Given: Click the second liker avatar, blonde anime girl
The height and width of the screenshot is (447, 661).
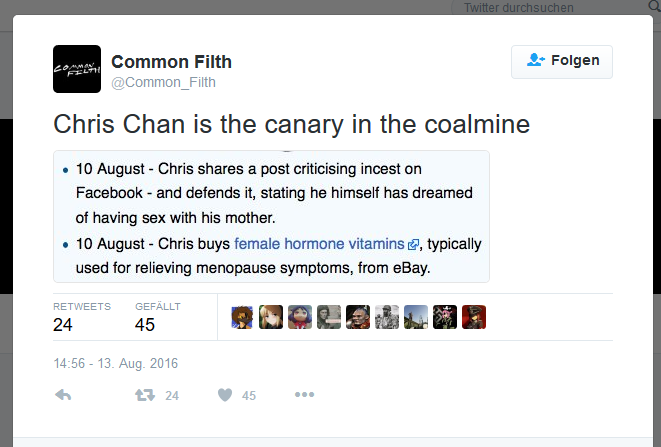Looking at the screenshot, I should click(271, 317).
